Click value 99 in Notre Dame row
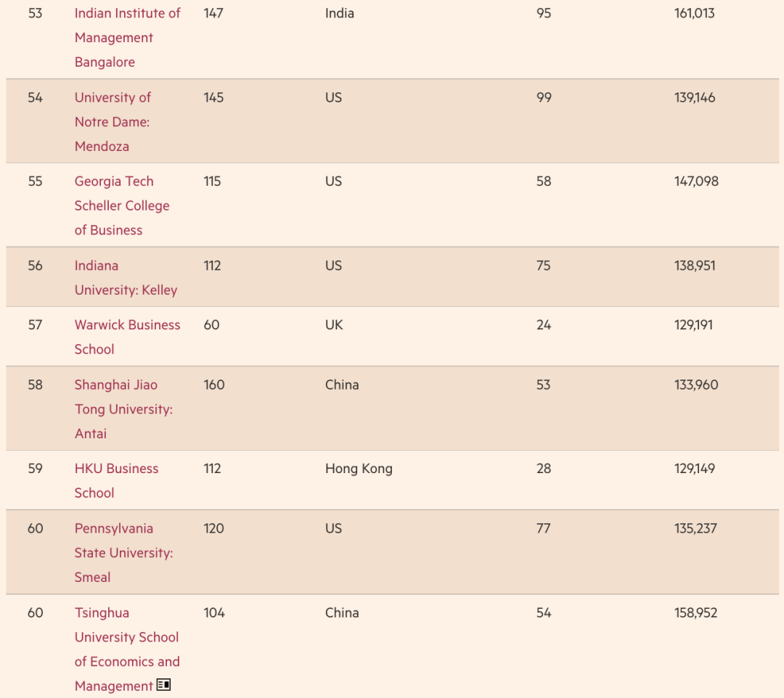784x698 pixels. click(x=544, y=97)
